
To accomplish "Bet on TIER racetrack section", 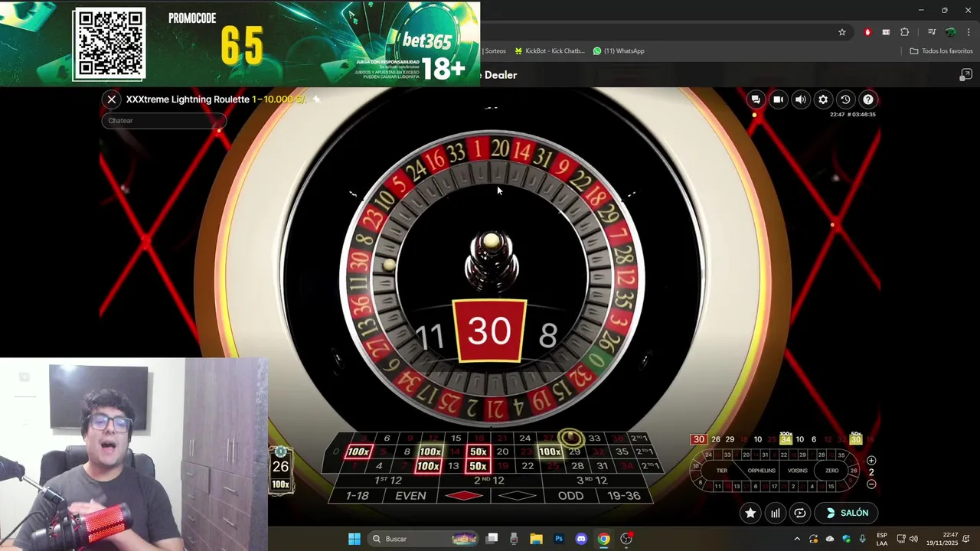I will pyautogui.click(x=722, y=471).
